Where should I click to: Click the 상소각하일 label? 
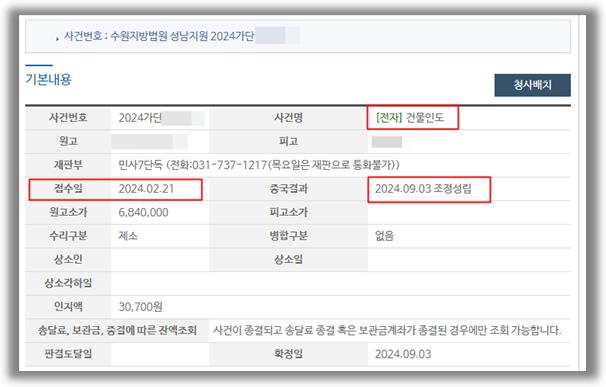click(x=68, y=283)
